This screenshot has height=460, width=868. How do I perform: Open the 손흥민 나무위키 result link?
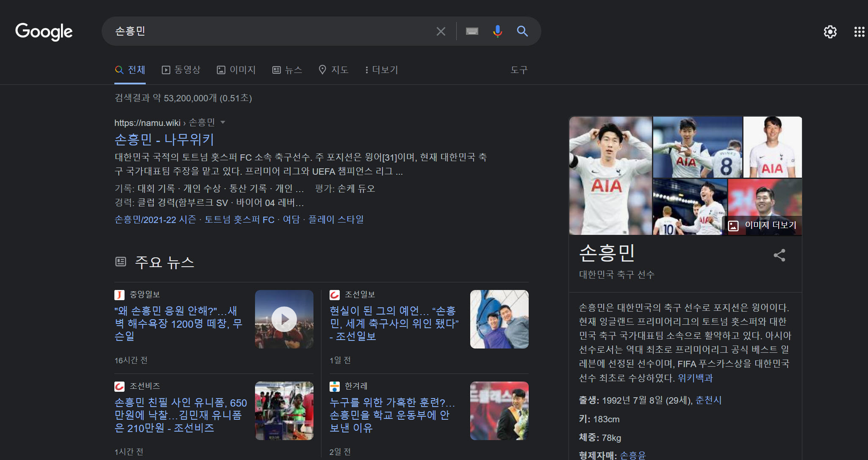(x=164, y=140)
